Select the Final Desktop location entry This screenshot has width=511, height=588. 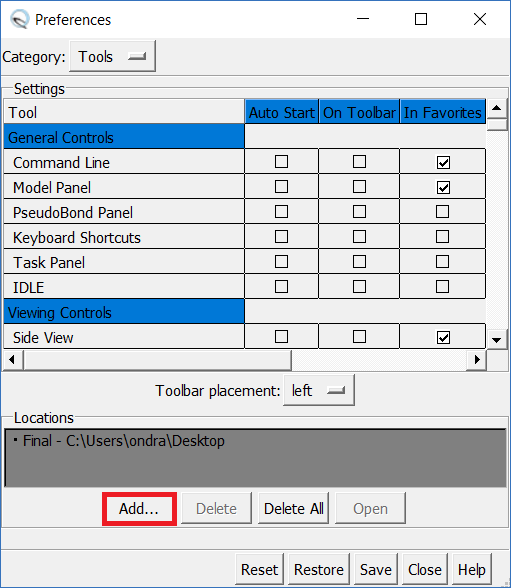[x=120, y=441]
